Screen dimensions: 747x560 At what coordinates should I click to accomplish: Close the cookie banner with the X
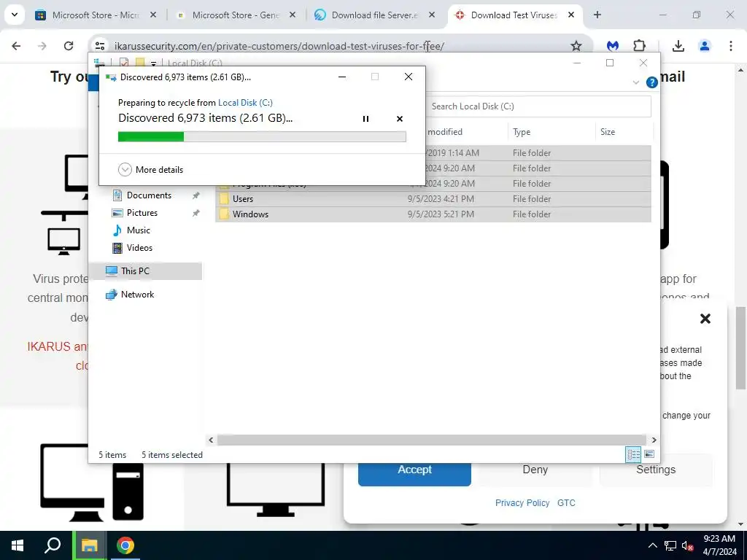(705, 319)
